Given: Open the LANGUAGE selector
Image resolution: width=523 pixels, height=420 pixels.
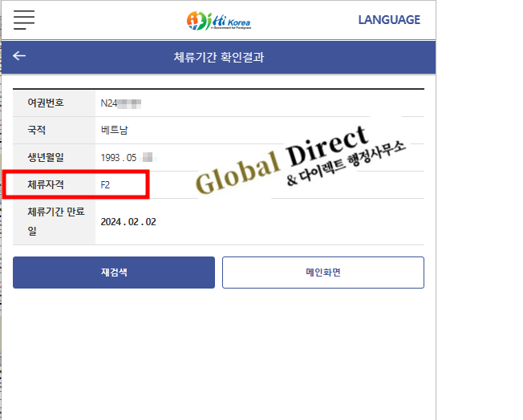Looking at the screenshot, I should pos(388,20).
